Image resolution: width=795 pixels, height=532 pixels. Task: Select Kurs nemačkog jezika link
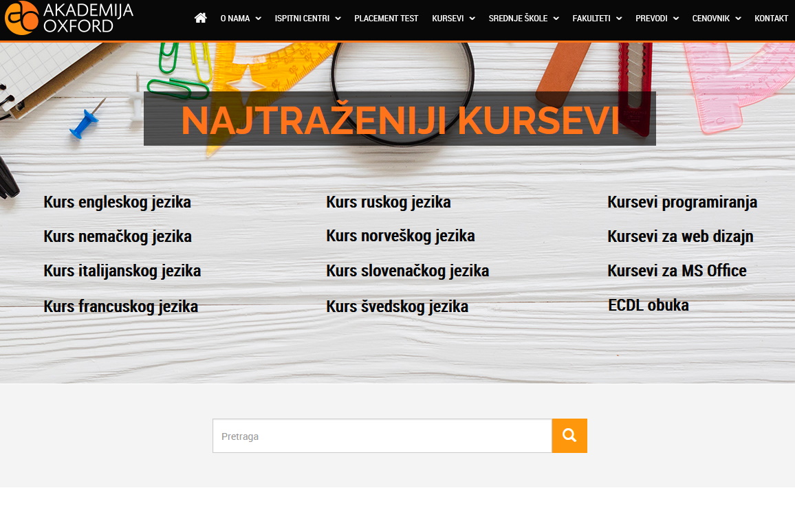(118, 236)
